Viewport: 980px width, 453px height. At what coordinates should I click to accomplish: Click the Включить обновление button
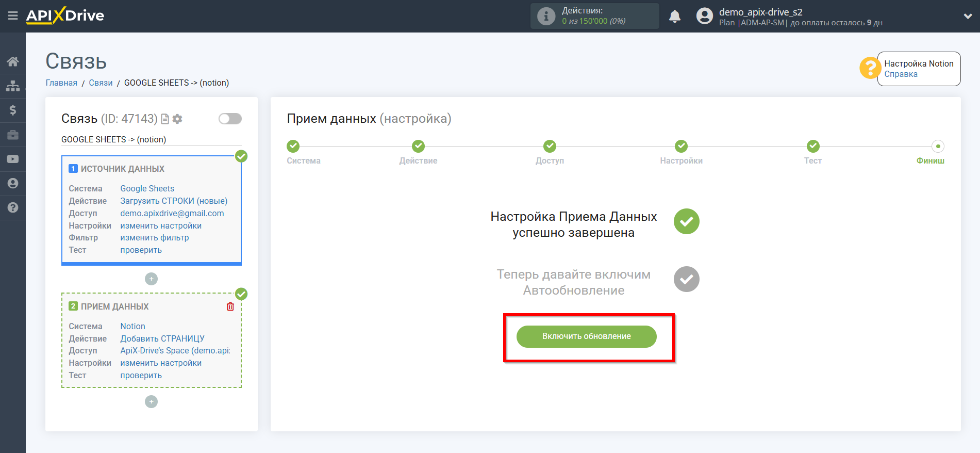(x=587, y=336)
